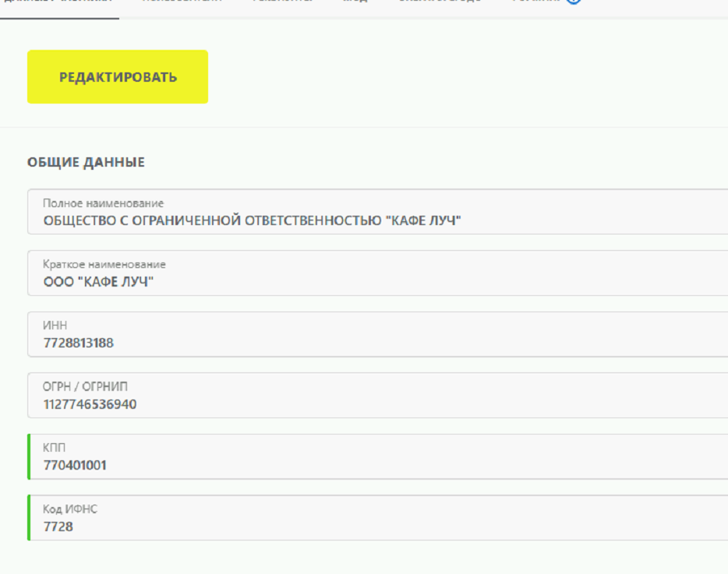Click the yellow РЕДАКТИРОВАТЬ button

point(118,77)
